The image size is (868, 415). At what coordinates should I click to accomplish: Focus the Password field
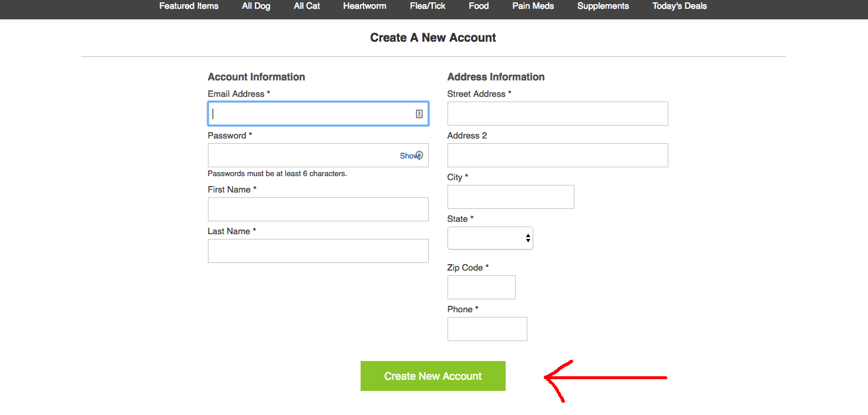318,156
